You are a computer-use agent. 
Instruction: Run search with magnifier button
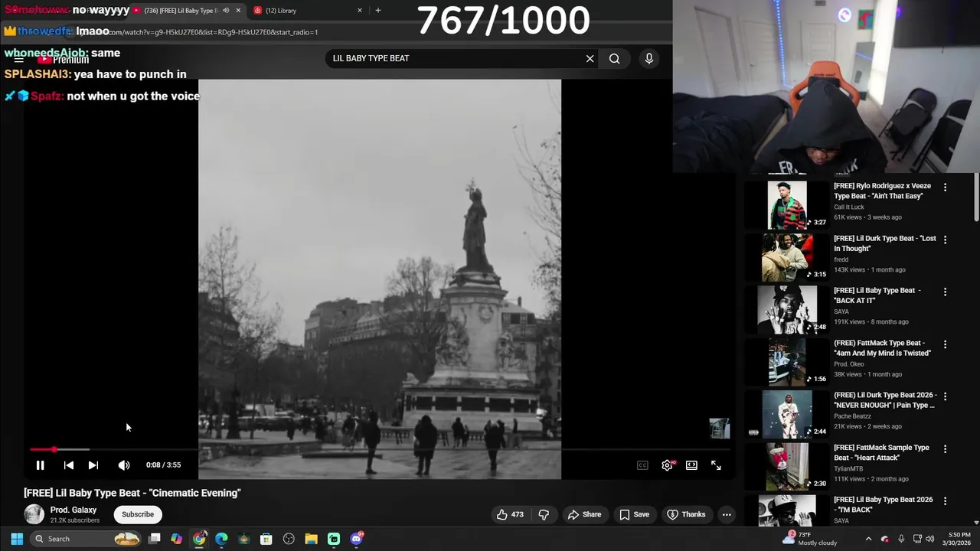tap(614, 58)
